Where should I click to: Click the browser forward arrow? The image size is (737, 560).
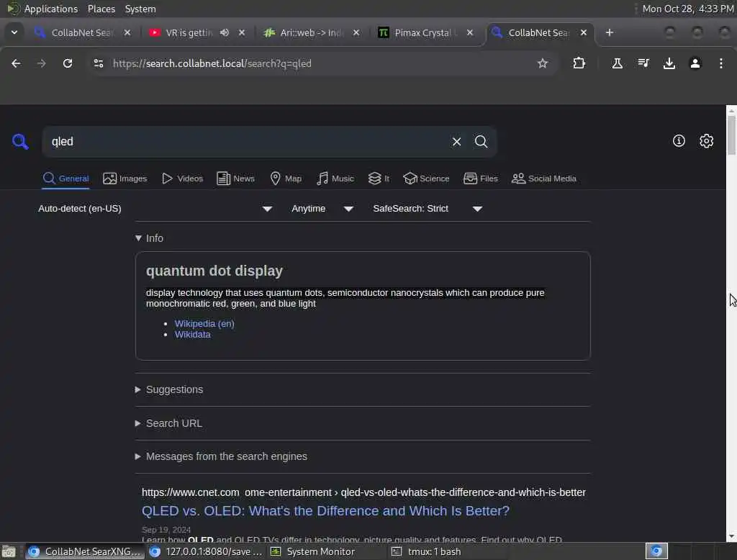[x=41, y=63]
